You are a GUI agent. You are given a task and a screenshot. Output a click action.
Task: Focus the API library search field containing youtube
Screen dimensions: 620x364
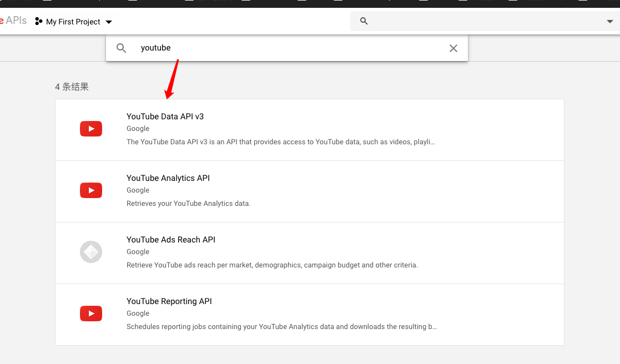pyautogui.click(x=287, y=48)
